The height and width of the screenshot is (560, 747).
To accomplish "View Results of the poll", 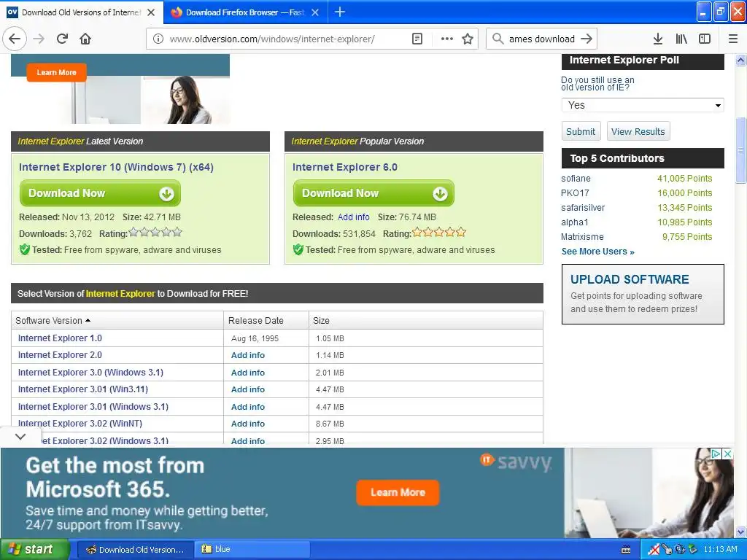I will (638, 131).
